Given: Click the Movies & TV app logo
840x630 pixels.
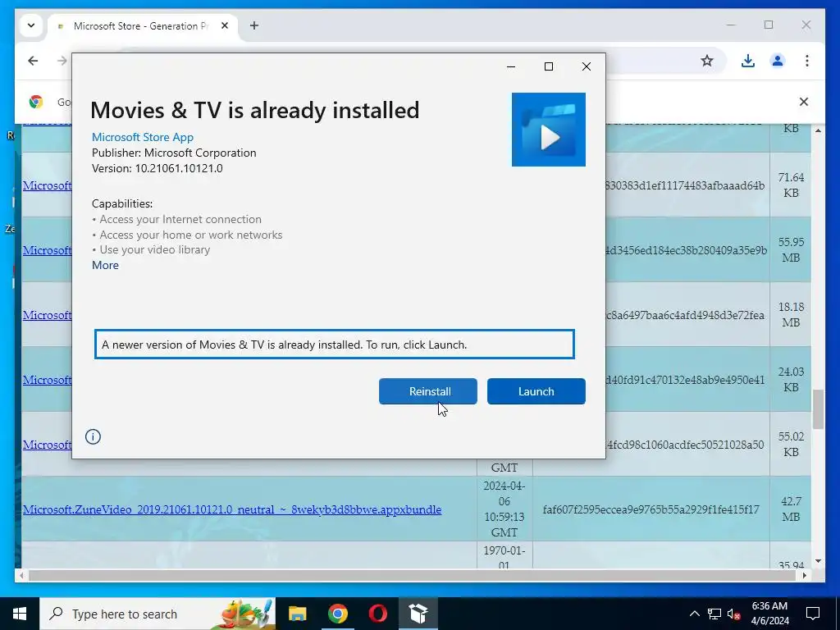Looking at the screenshot, I should 548,129.
